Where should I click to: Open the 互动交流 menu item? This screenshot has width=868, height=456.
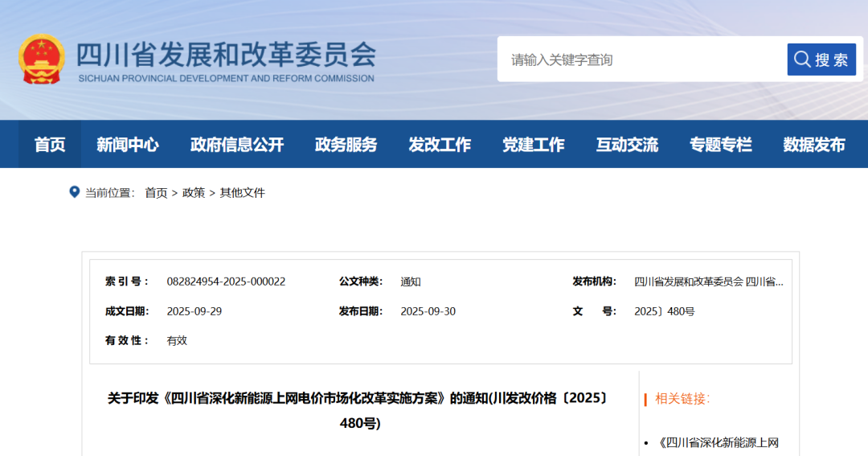click(x=627, y=145)
